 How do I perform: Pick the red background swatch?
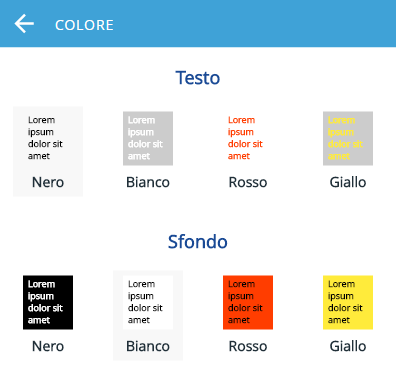[248, 302]
